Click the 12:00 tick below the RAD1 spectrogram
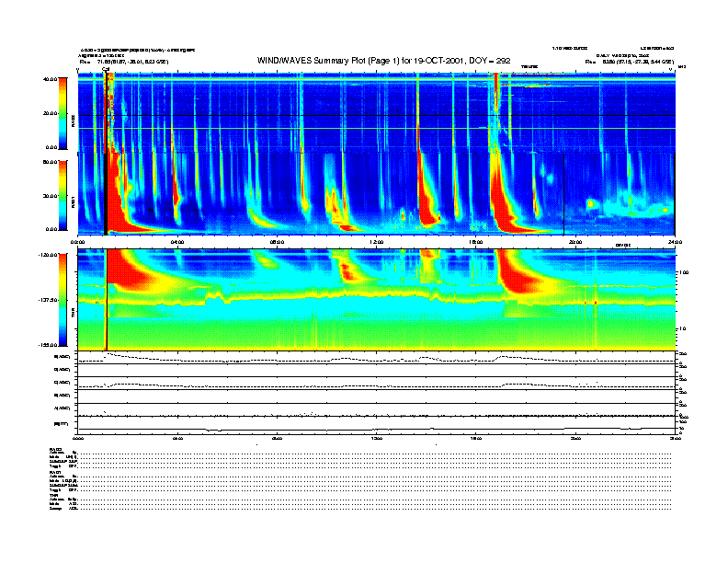Screen dimensions: 728x563 (377, 242)
